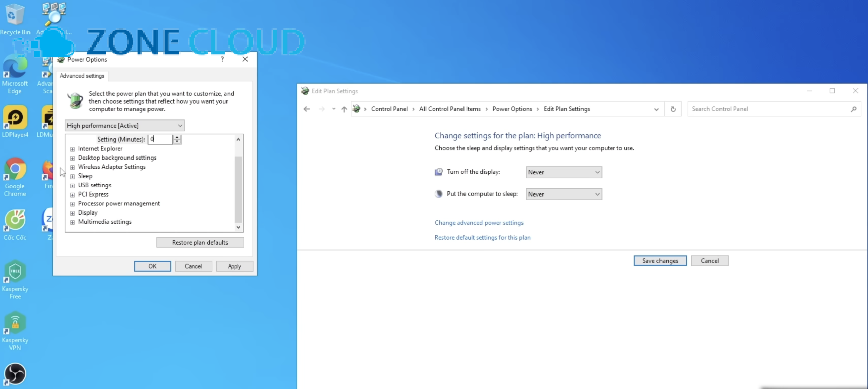The width and height of the screenshot is (868, 389).
Task: Expand Desktop background settings node
Action: pos(72,158)
